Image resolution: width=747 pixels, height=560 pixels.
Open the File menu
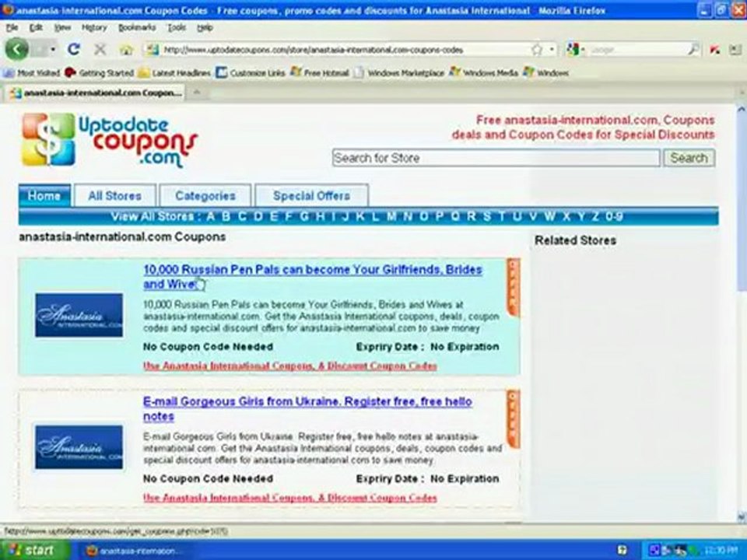click(12, 28)
